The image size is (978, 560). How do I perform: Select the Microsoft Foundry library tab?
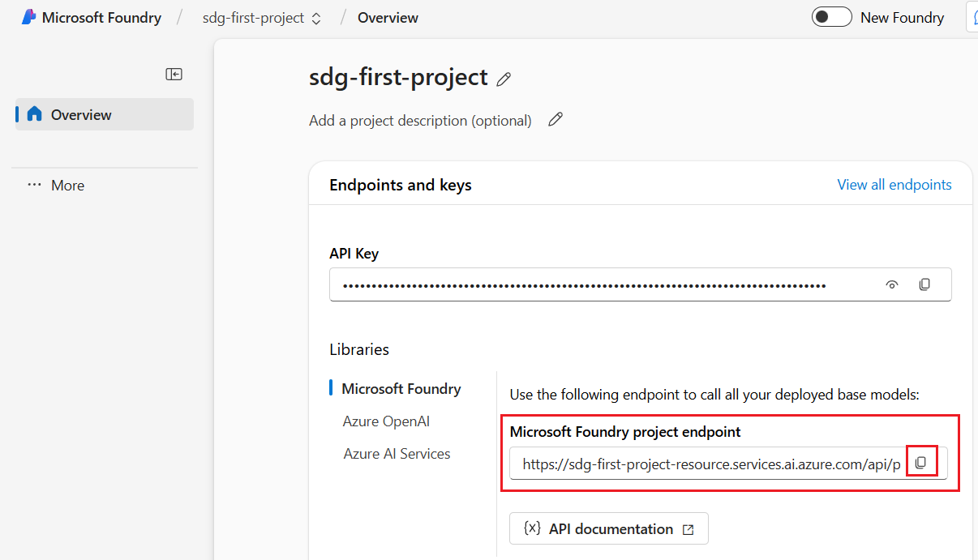click(401, 388)
